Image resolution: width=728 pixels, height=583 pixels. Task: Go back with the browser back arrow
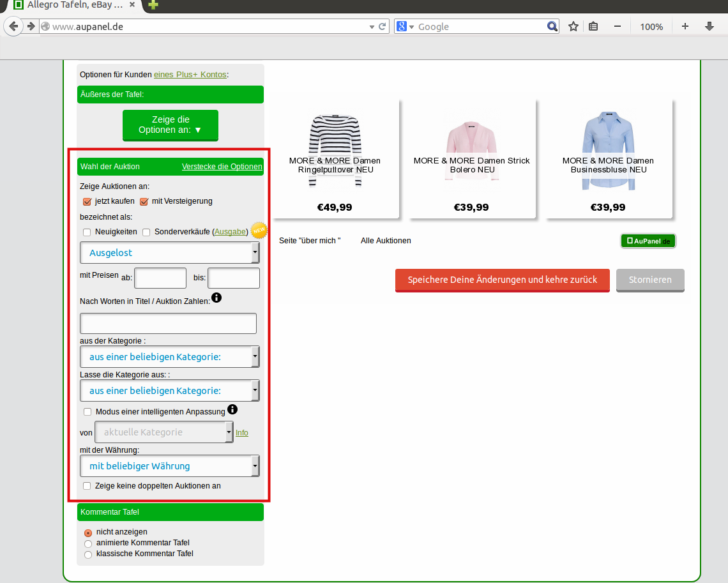pyautogui.click(x=13, y=26)
